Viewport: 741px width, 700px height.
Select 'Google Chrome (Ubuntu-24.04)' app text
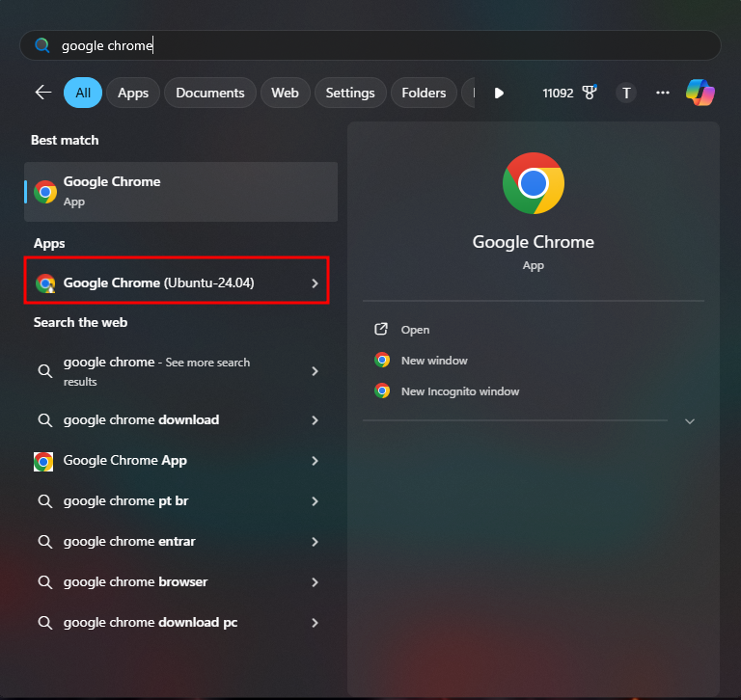159,283
